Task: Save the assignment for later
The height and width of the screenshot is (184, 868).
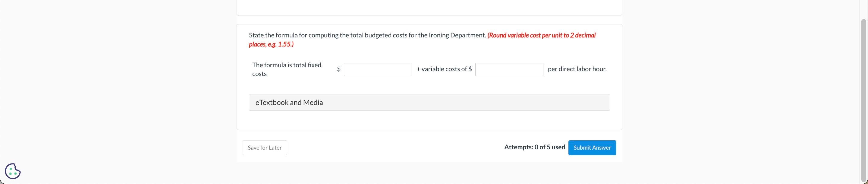Action: 265,147
